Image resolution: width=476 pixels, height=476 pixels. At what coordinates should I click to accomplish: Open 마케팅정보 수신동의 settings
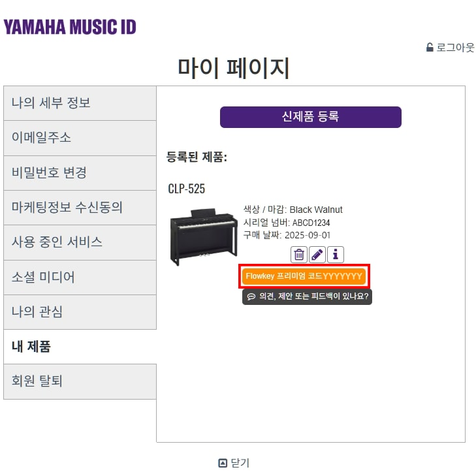click(x=80, y=208)
